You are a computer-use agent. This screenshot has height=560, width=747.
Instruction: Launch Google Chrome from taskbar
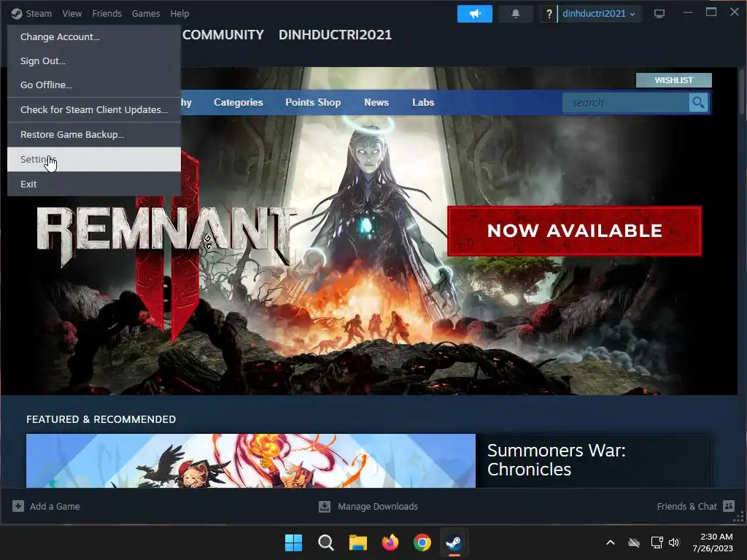click(x=422, y=542)
